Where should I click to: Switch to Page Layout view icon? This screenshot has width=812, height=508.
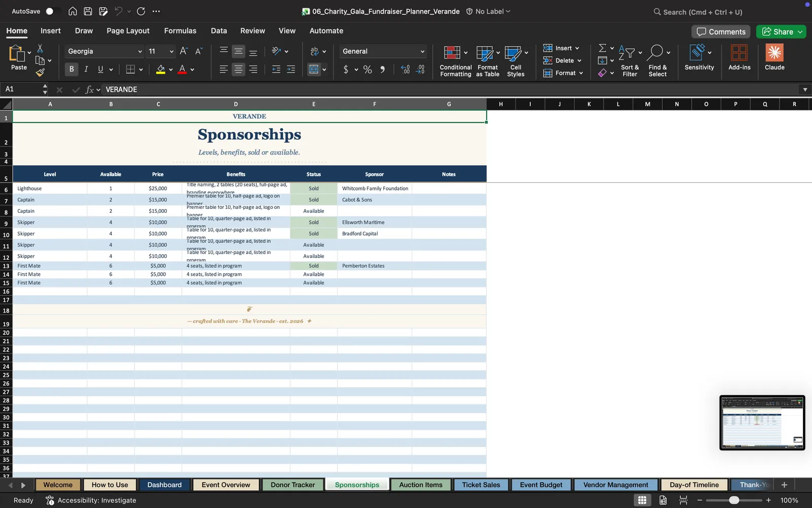(x=663, y=500)
